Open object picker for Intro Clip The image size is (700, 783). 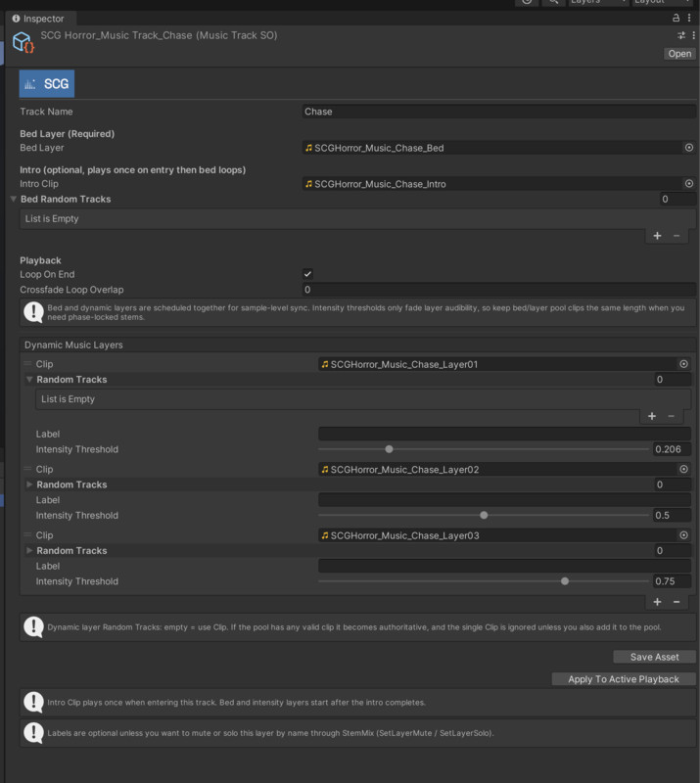[689, 184]
